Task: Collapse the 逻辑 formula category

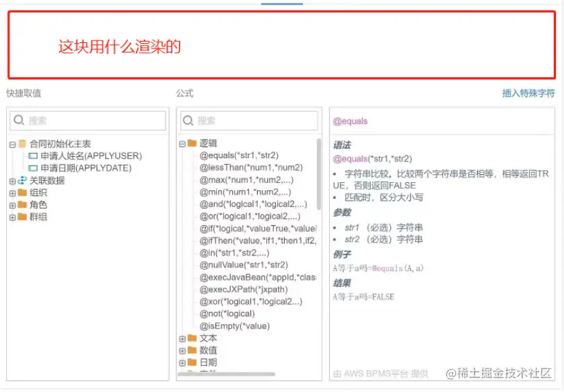Action: coord(182,144)
